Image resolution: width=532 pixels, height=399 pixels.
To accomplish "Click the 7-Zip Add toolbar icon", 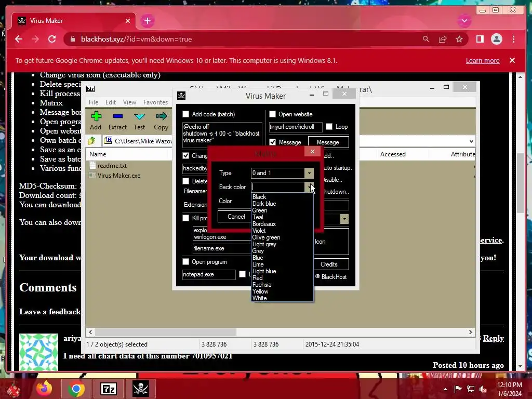I will (x=96, y=116).
